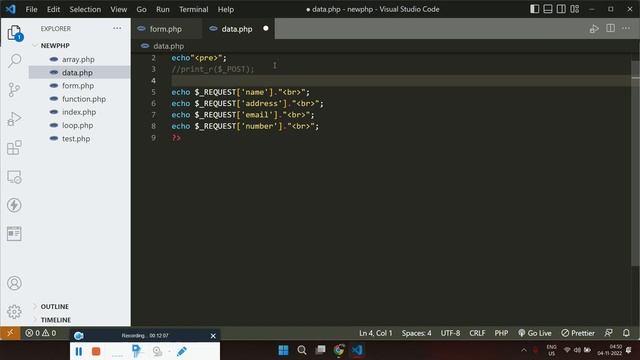Screen dimensions: 640x360
Task: Open test.php in Explorer
Action: 76,138
